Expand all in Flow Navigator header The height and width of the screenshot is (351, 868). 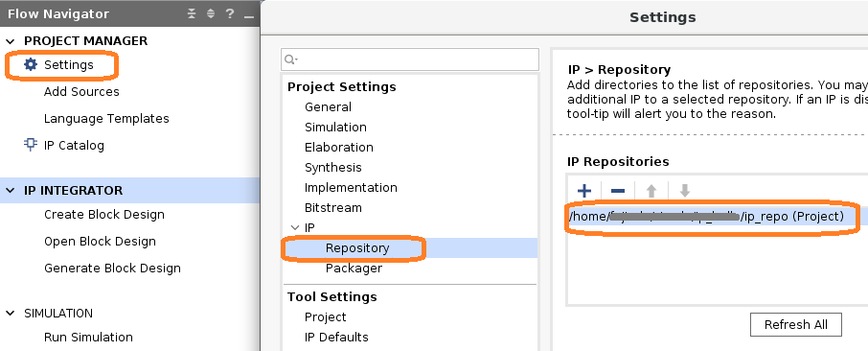(x=211, y=13)
